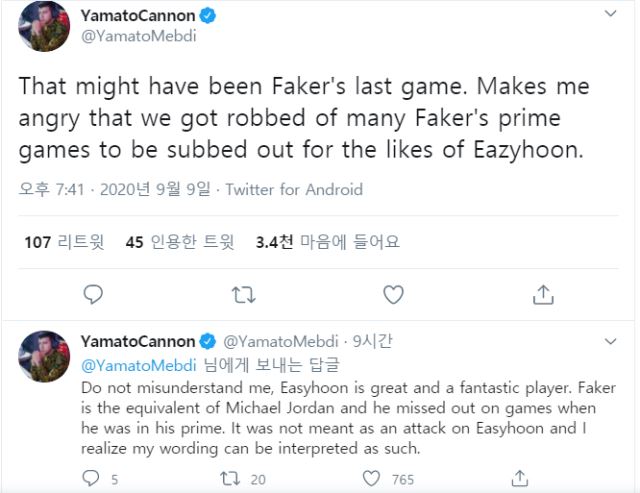Retweet the reply tweet with 20 retweets

point(230,478)
